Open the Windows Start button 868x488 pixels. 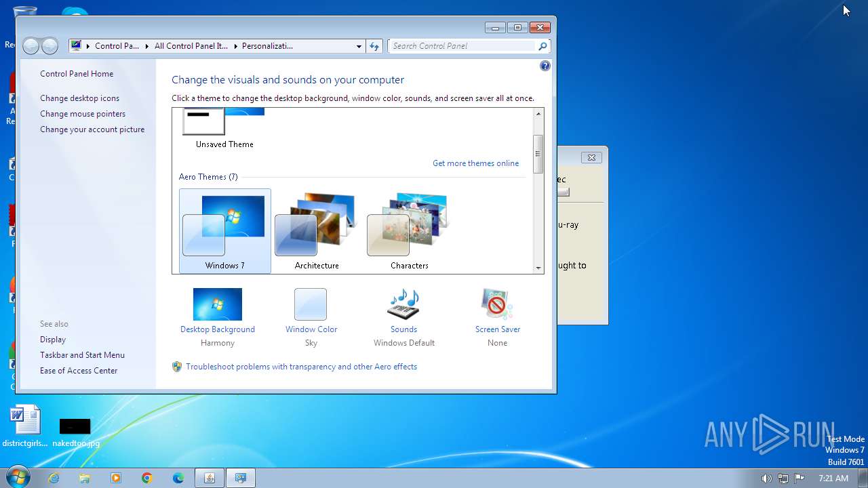click(17, 477)
